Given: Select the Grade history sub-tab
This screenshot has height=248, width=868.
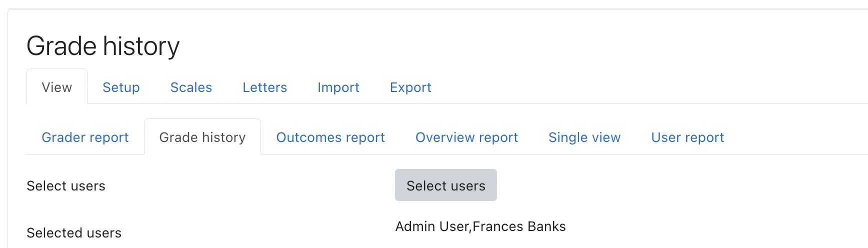Looking at the screenshot, I should pos(202,137).
